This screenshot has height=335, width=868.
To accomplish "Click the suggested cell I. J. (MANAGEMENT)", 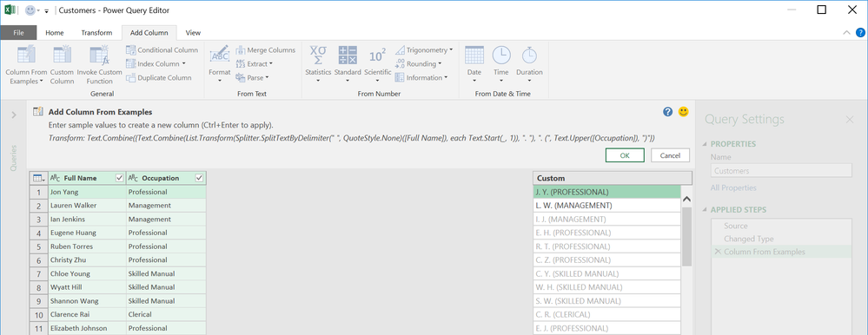I will (x=606, y=219).
